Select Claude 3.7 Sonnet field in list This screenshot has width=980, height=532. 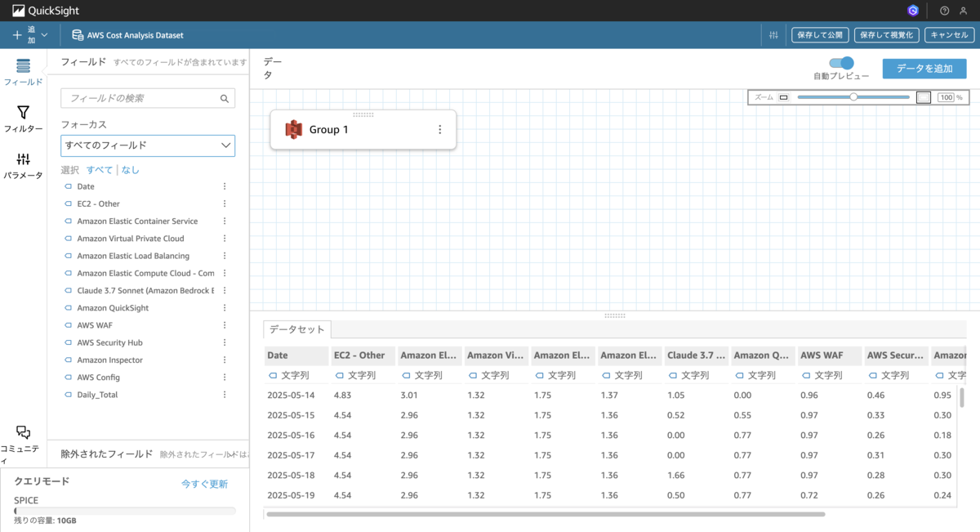(x=145, y=291)
